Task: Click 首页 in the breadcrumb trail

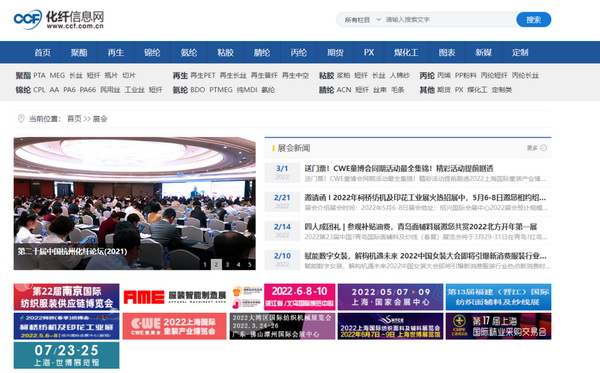Action: (x=74, y=119)
